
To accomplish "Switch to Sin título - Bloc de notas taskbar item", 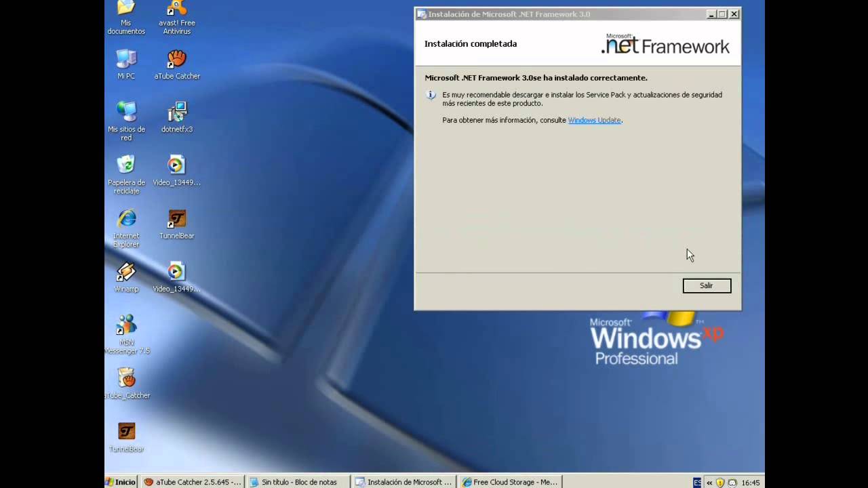I will tap(297, 482).
